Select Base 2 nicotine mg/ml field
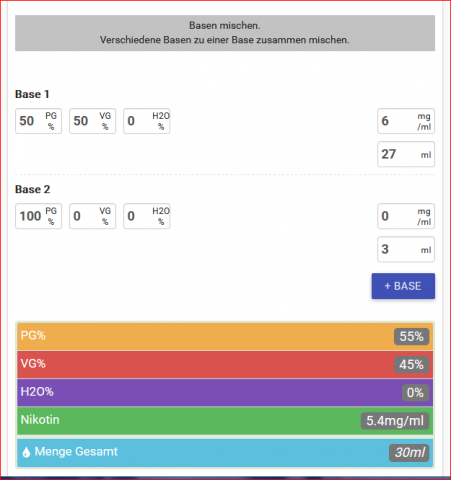This screenshot has height=480, width=451. 406,216
